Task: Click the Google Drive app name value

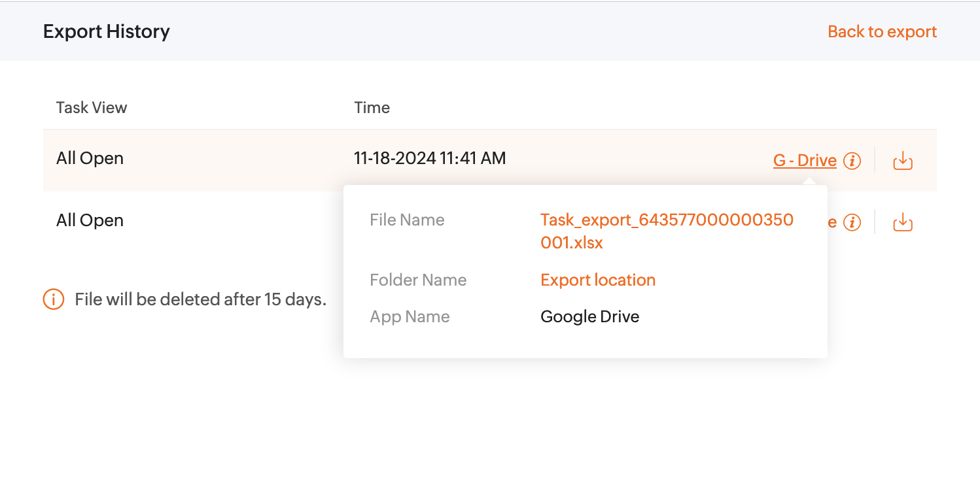Action: pos(589,316)
